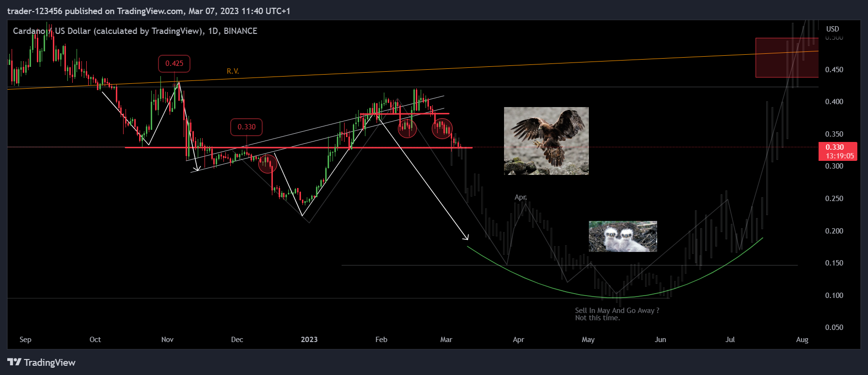Click the two eagle chicks image
The height and width of the screenshot is (375, 868).
[x=623, y=236]
